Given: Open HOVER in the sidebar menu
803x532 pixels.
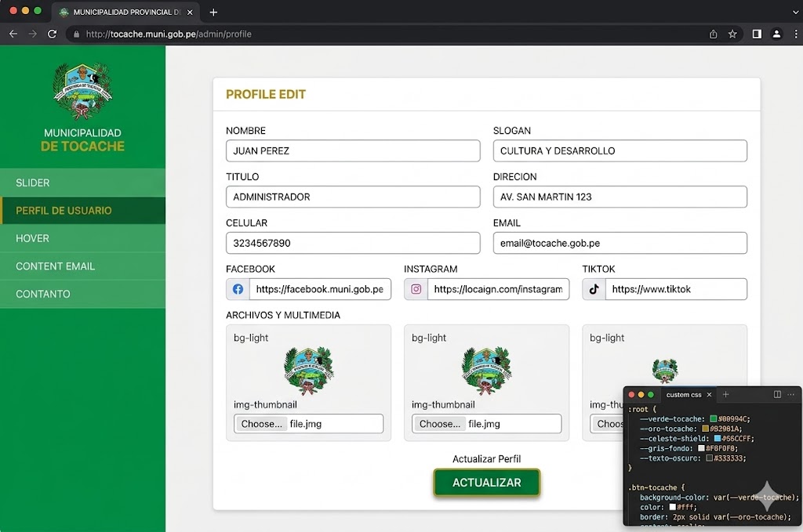Looking at the screenshot, I should (x=82, y=238).
